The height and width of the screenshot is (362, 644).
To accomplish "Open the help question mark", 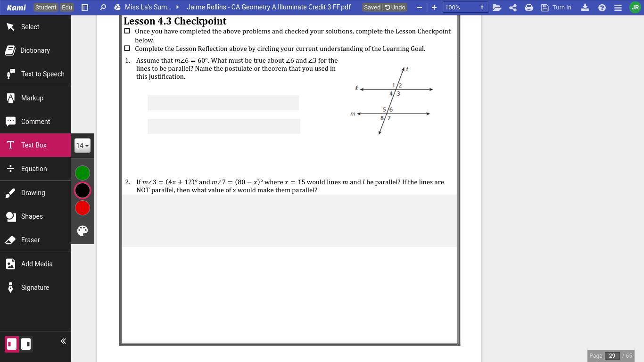I will click(x=602, y=8).
